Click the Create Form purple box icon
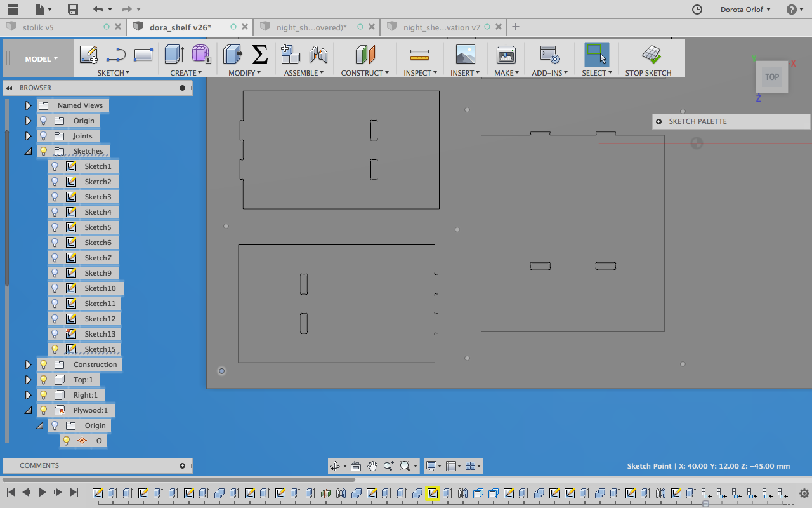The height and width of the screenshot is (508, 812). [201, 55]
